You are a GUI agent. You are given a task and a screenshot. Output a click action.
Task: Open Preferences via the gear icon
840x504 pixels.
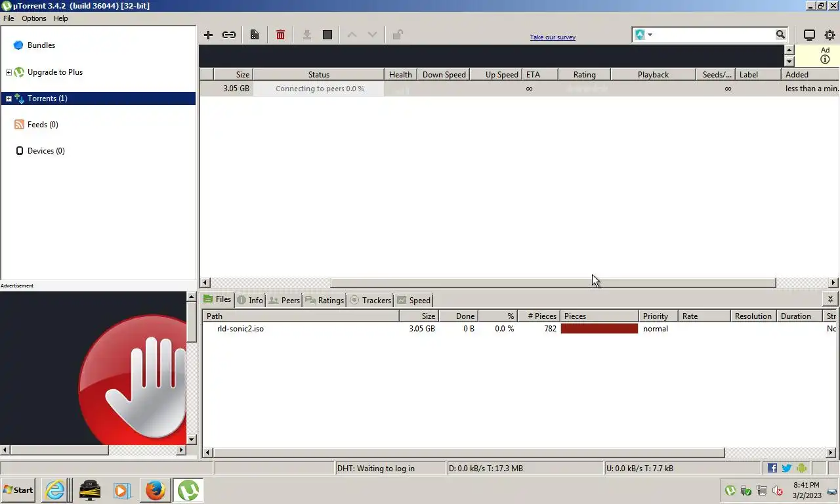pos(830,35)
